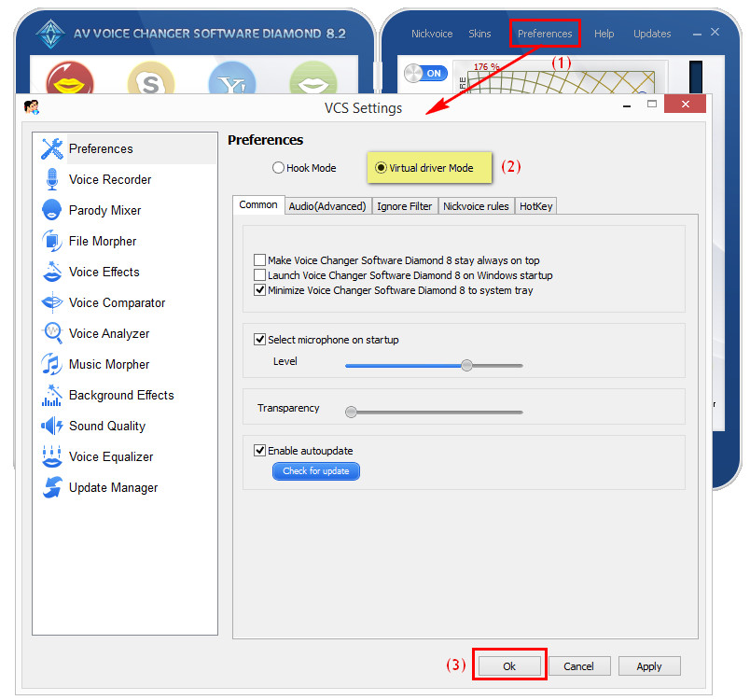Switch to the Audio(Advanced) tab
750x700 pixels.
[327, 205]
